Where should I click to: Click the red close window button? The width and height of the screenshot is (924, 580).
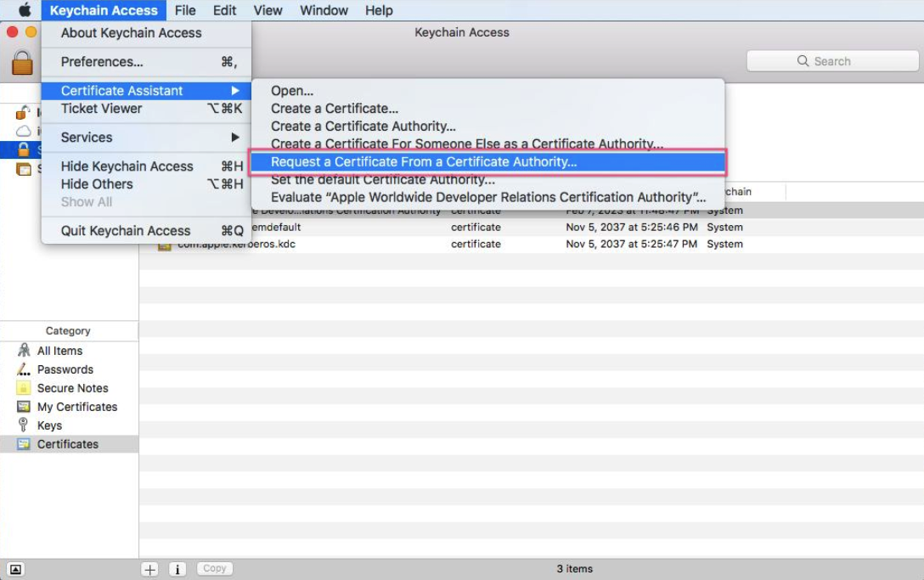point(12,31)
